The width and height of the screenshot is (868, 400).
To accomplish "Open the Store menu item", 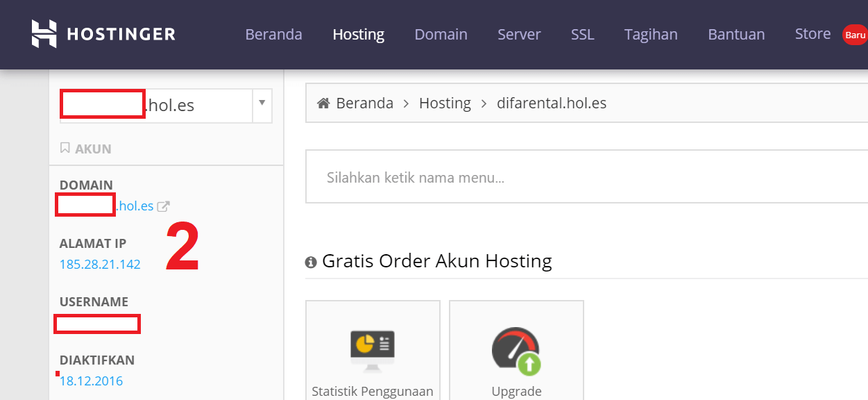I will coord(812,34).
